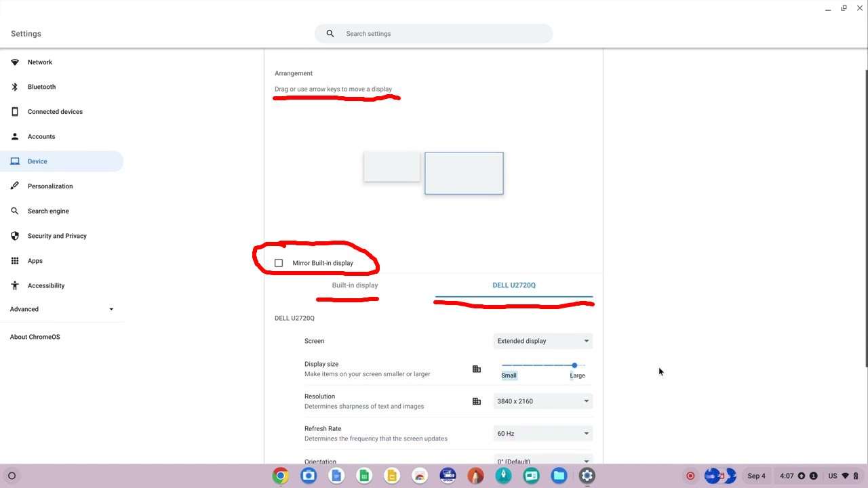The height and width of the screenshot is (488, 868).
Task: Open the Screen mode dropdown
Action: [x=542, y=341]
